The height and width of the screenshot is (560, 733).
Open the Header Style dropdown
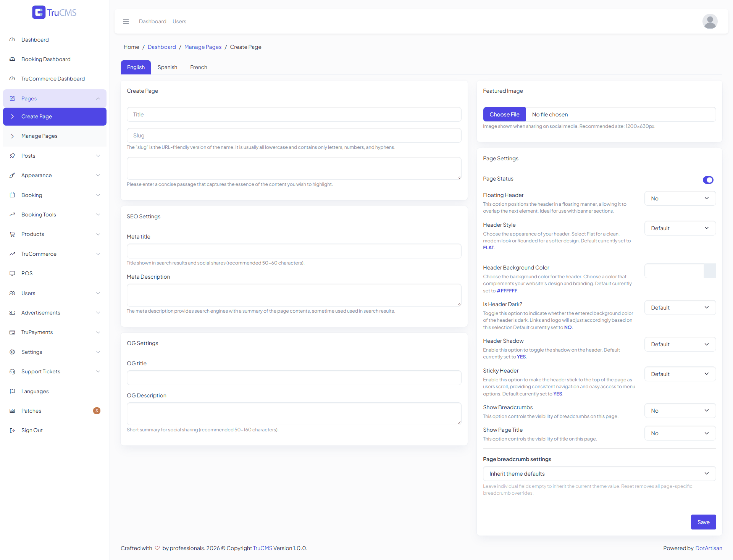click(680, 228)
